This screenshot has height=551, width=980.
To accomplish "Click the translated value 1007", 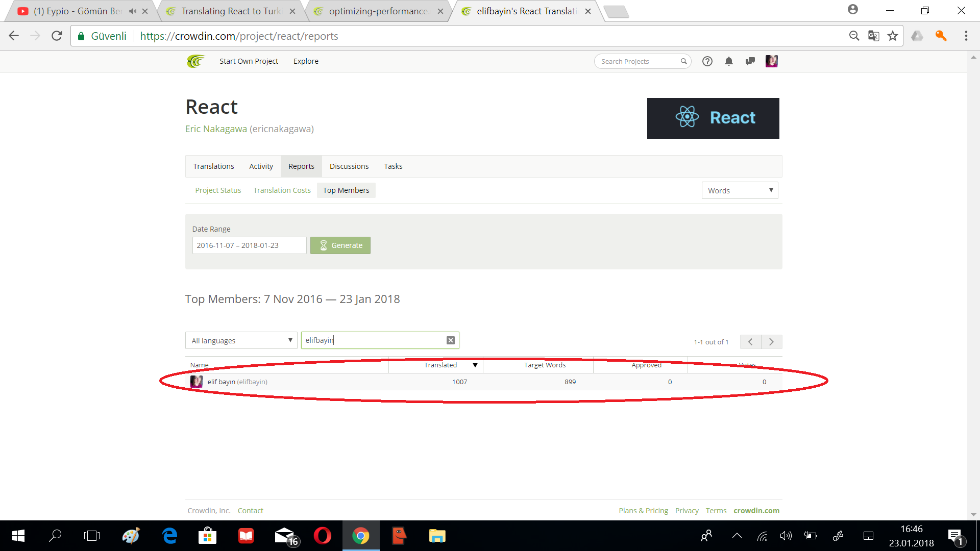I will pyautogui.click(x=459, y=382).
